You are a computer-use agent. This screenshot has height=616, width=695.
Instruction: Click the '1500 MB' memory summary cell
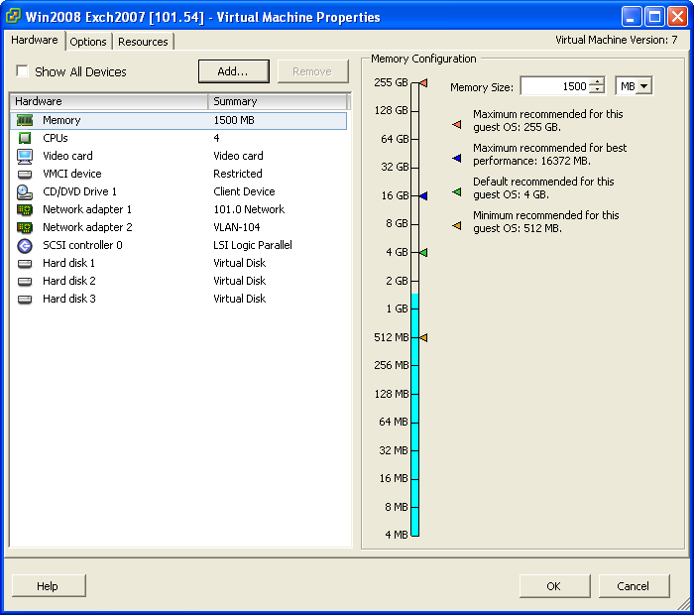(x=234, y=120)
